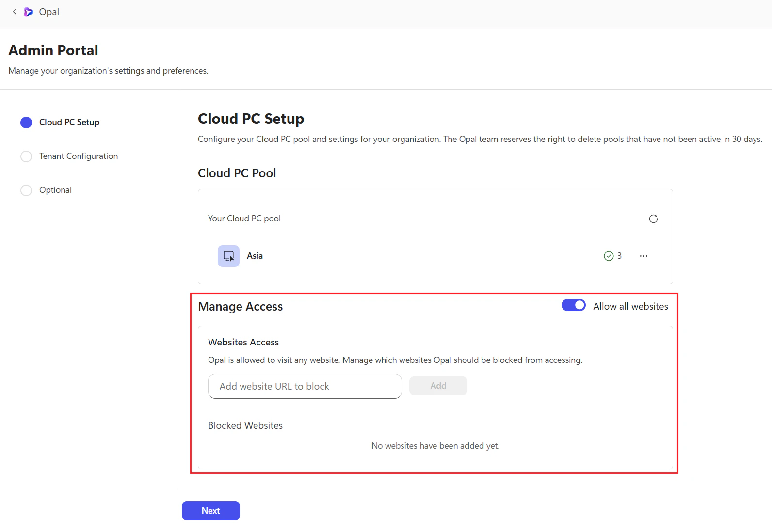
Task: Focus the Add website URL to block field
Action: (x=305, y=386)
